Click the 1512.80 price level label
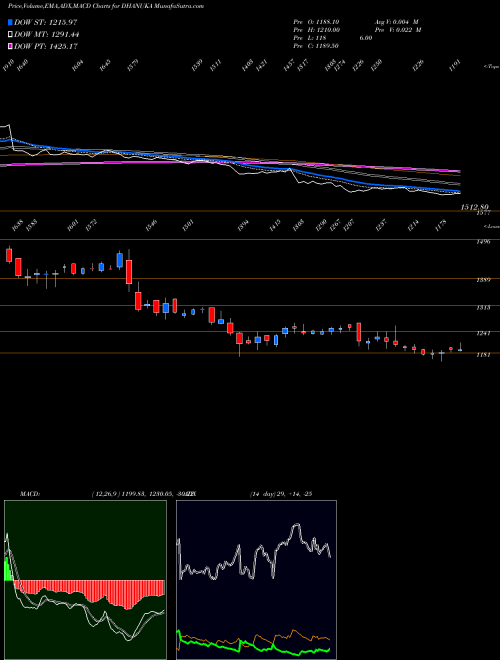Image resolution: width=500 pixels, height=660 pixels. tap(474, 207)
